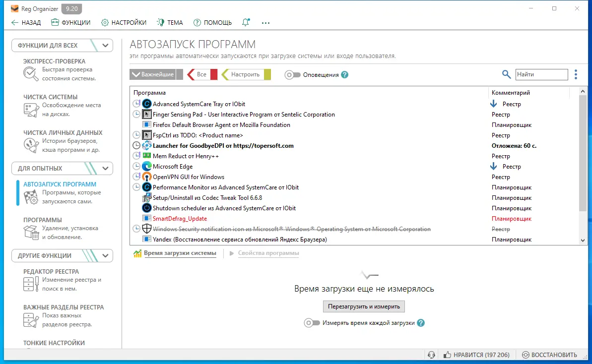Click the Finger Sensing Pad program icon

pyautogui.click(x=146, y=114)
